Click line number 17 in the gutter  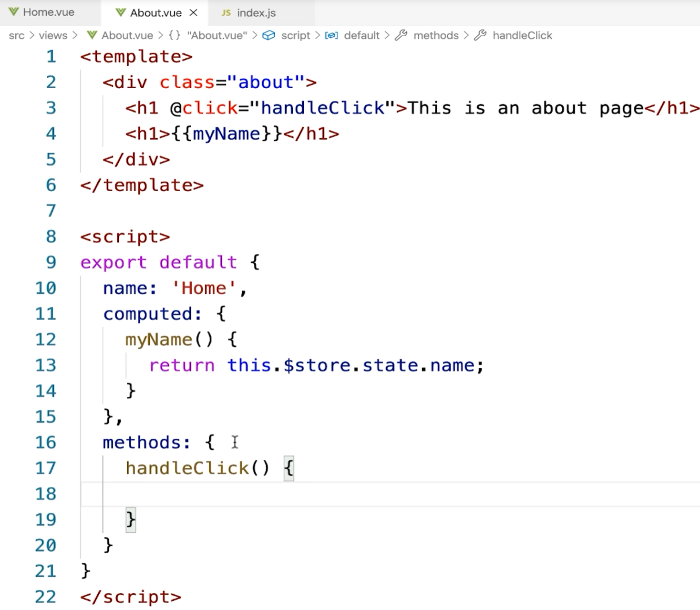point(46,468)
